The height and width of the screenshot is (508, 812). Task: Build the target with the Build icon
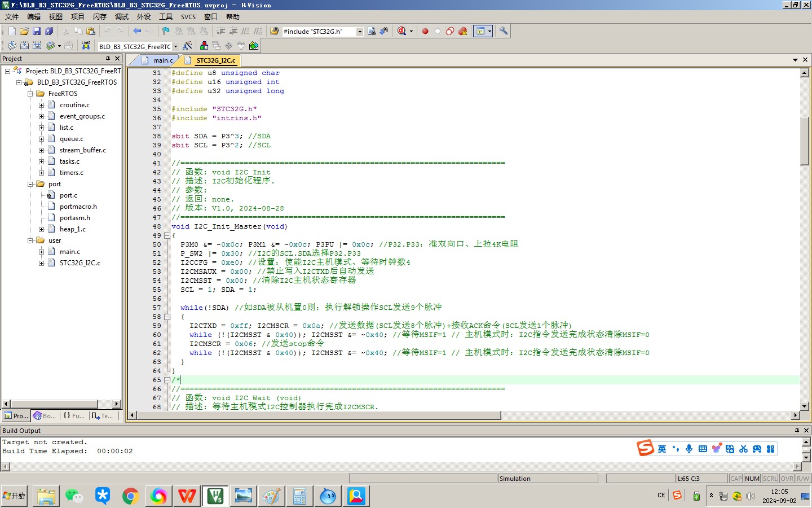pyautogui.click(x=24, y=46)
